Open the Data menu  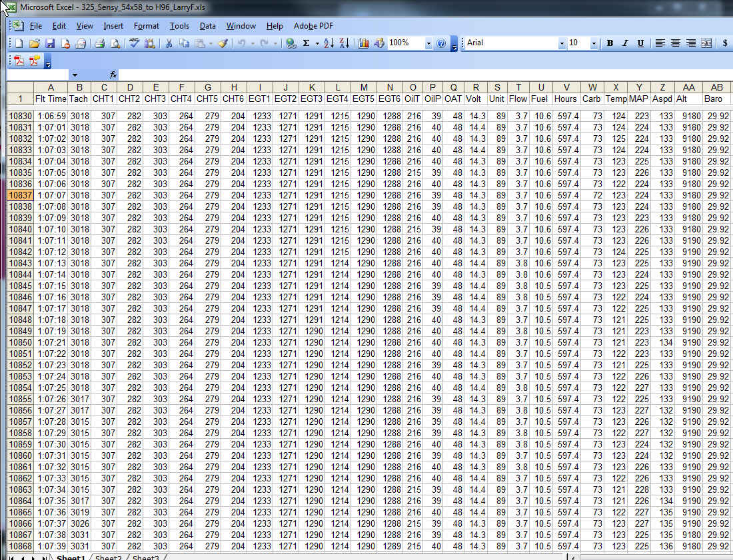tap(207, 26)
